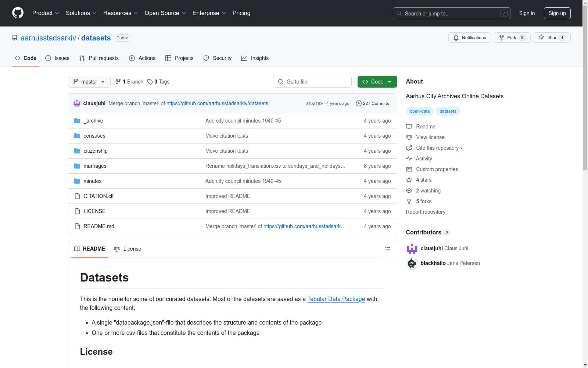The height and width of the screenshot is (368, 588).
Task: Open Pricing page
Action: click(x=241, y=13)
